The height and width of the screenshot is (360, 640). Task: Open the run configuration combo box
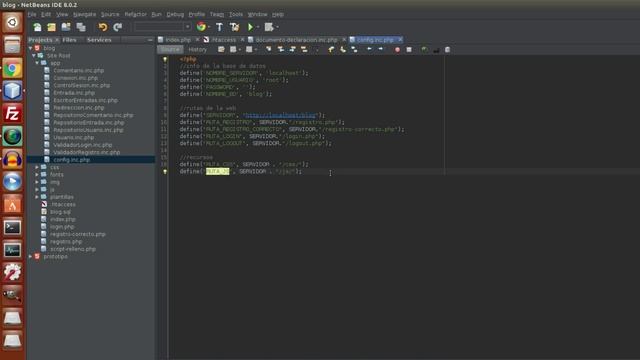pyautogui.click(x=162, y=27)
